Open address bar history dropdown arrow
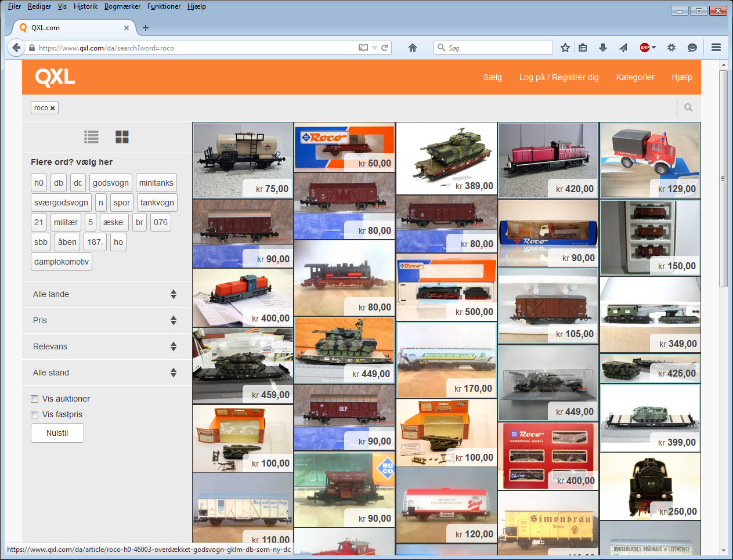This screenshot has width=733, height=560. (x=374, y=48)
